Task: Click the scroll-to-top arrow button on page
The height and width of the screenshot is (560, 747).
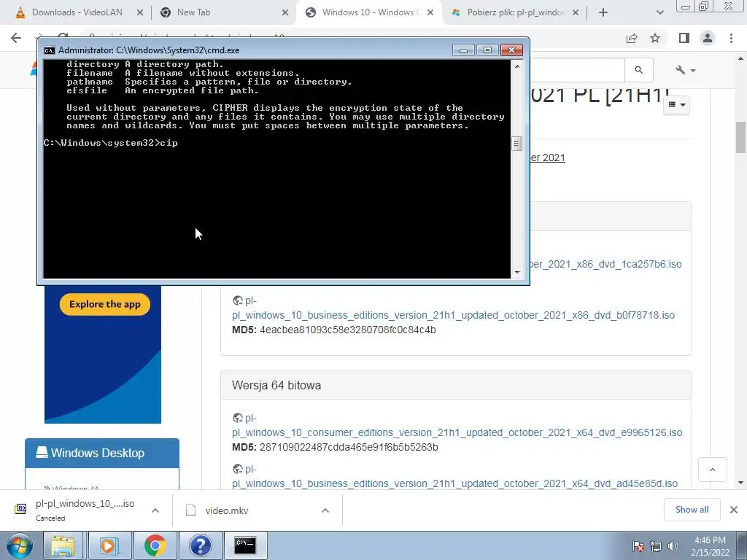Action: (712, 470)
